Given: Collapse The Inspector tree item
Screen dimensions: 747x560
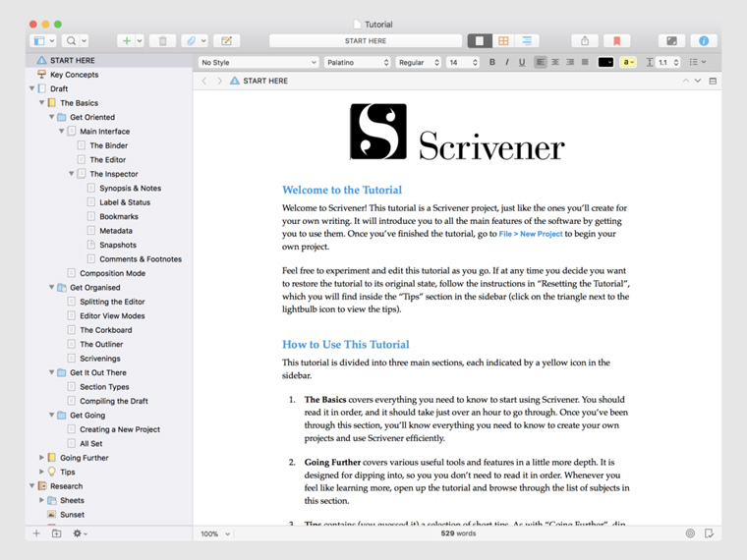Looking at the screenshot, I should (71, 174).
